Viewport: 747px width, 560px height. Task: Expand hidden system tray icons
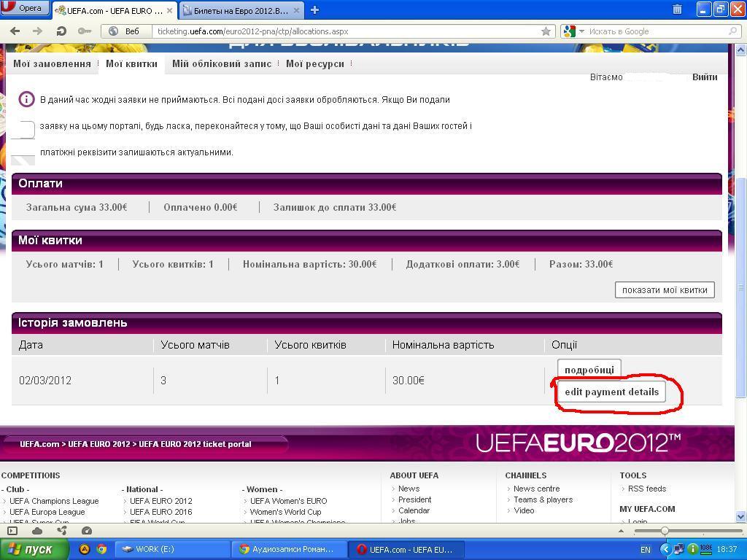[665, 549]
